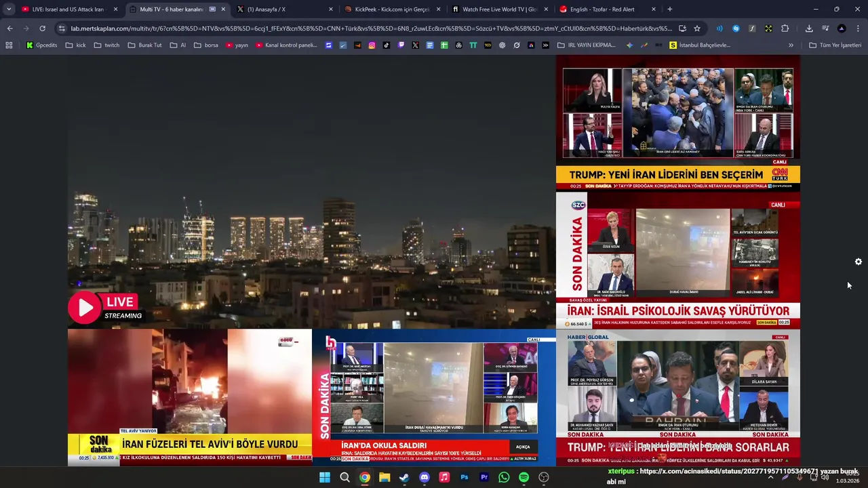The height and width of the screenshot is (488, 868).
Task: Click the address bar URL field
Action: [371, 28]
